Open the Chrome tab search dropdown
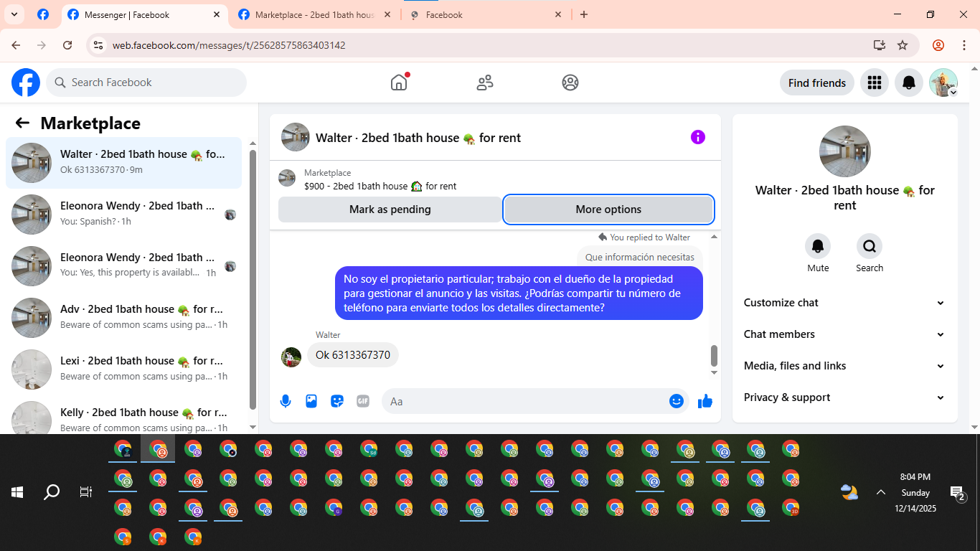This screenshot has width=980, height=551. pyautogui.click(x=14, y=14)
